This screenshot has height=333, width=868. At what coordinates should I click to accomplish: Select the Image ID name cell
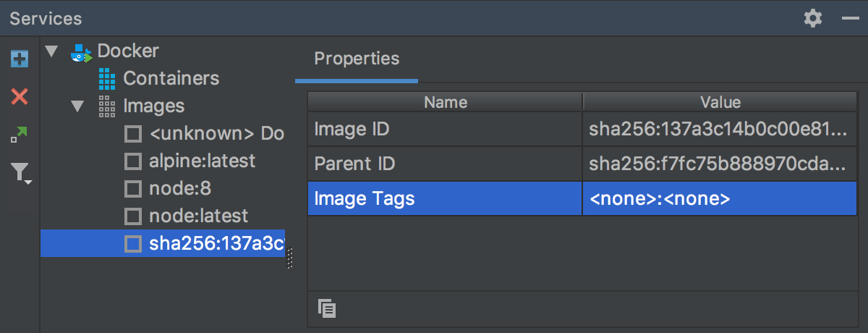point(446,129)
